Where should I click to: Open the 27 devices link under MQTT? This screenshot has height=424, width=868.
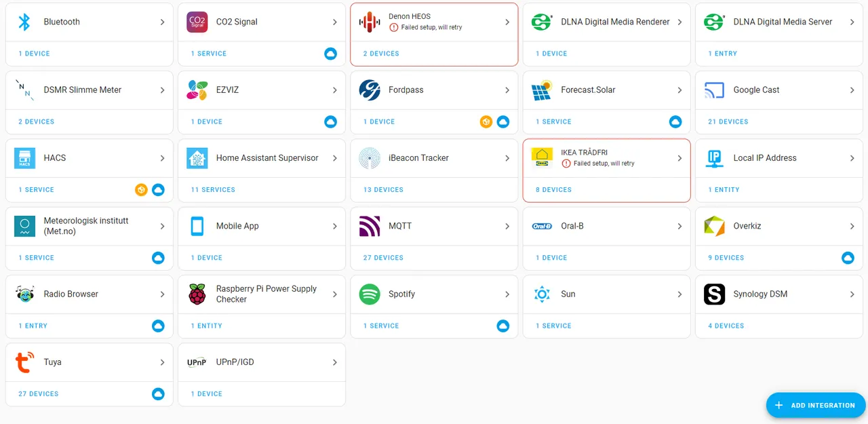pyautogui.click(x=383, y=258)
